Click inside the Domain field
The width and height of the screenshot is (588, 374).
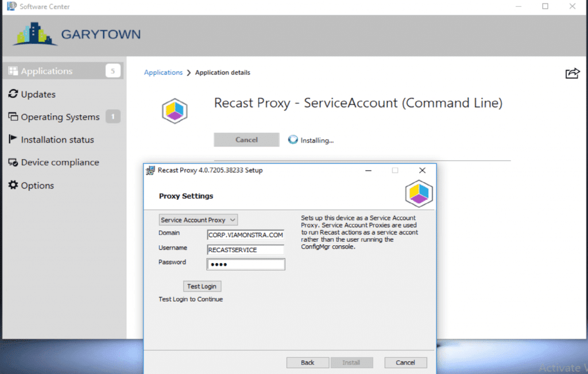coord(246,234)
